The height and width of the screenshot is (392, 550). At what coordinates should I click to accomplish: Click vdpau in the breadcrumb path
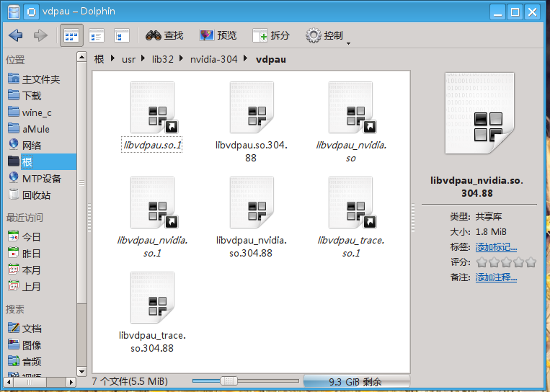(271, 59)
